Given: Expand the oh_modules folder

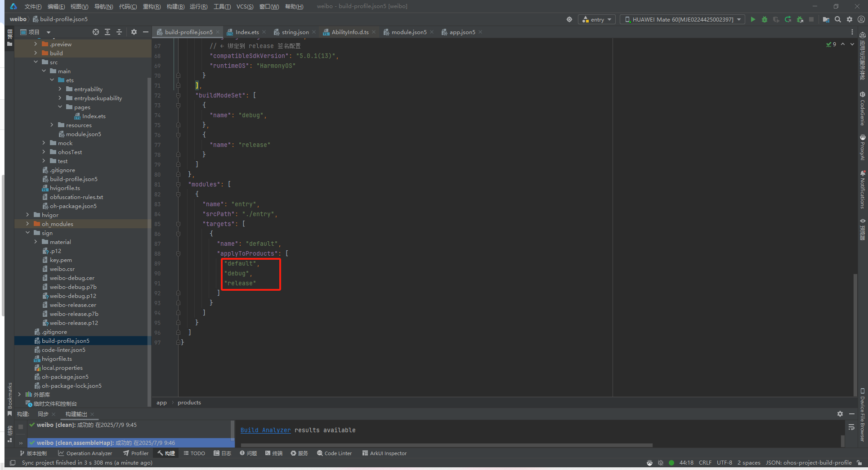Looking at the screenshot, I should point(28,224).
